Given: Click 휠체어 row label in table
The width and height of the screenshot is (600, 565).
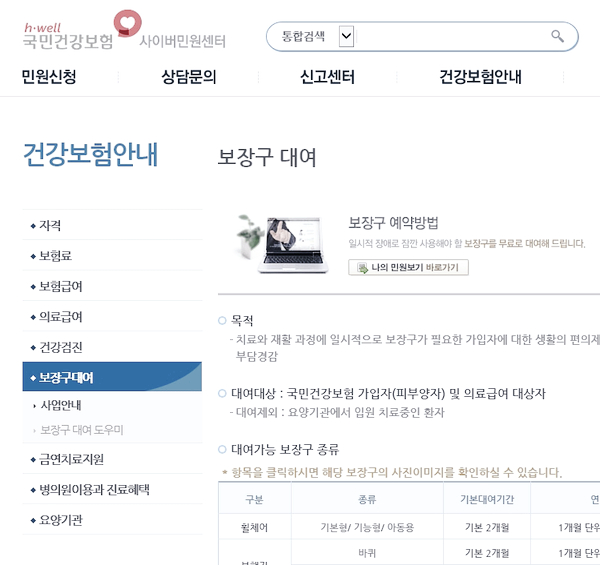Looking at the screenshot, I should pos(254,528).
